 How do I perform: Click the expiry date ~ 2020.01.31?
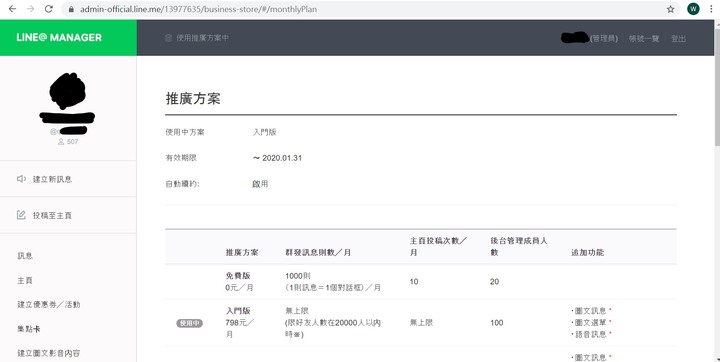(x=277, y=158)
